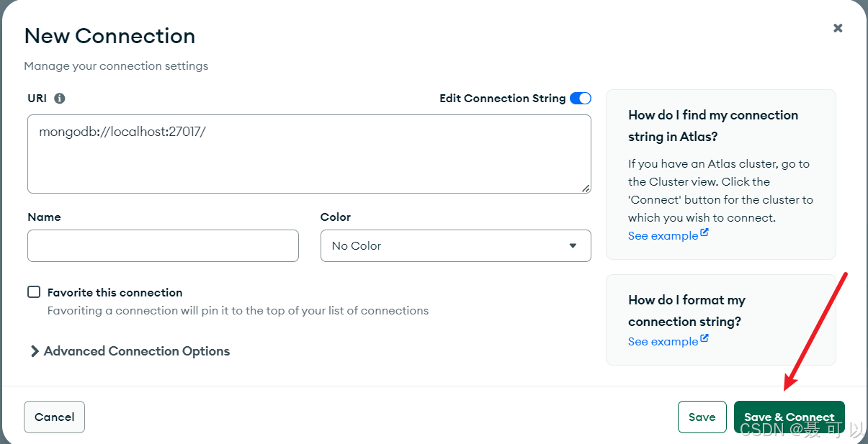Click the Cancel button
Screen dimensions: 868x444
pos(54,417)
